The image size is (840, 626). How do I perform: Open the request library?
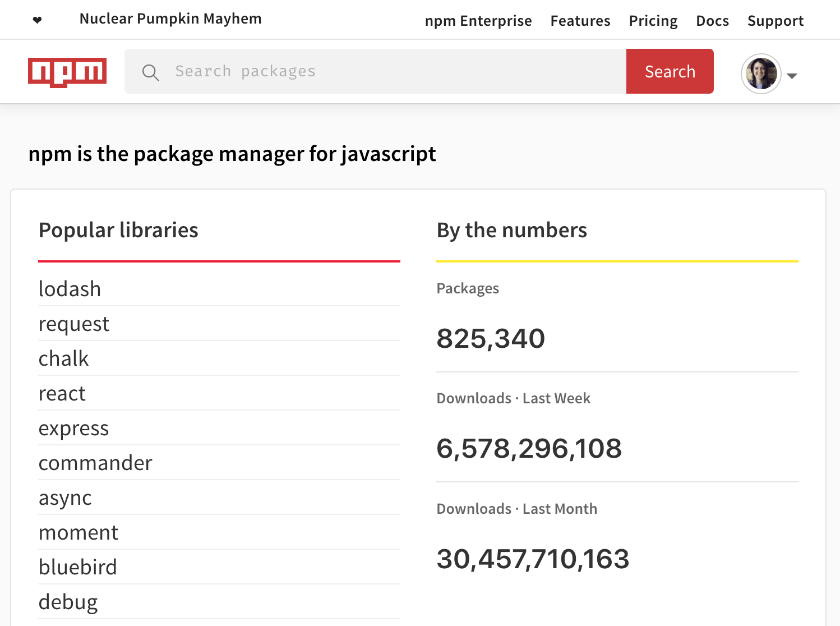pos(73,324)
